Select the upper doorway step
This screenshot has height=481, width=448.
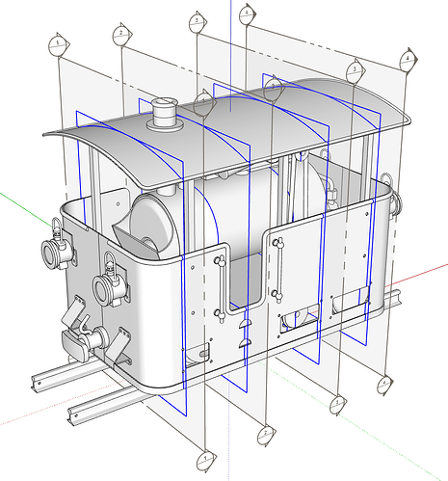coord(245,324)
